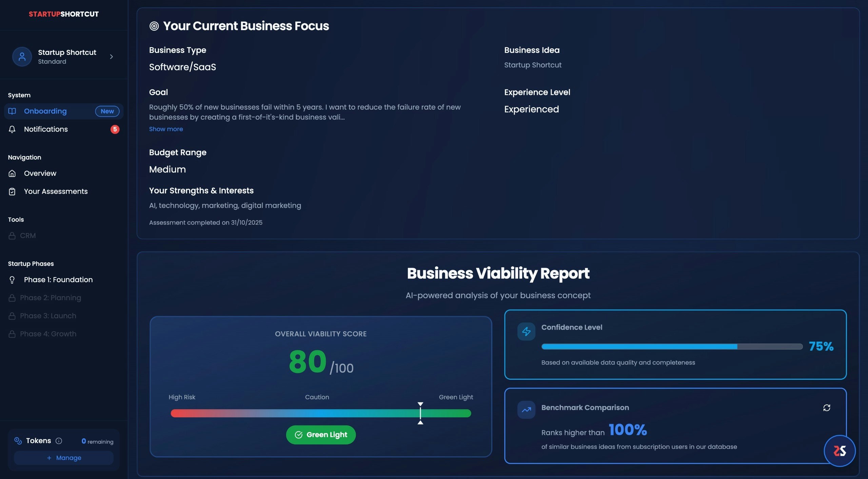Click the 100% benchmark value

(x=628, y=430)
